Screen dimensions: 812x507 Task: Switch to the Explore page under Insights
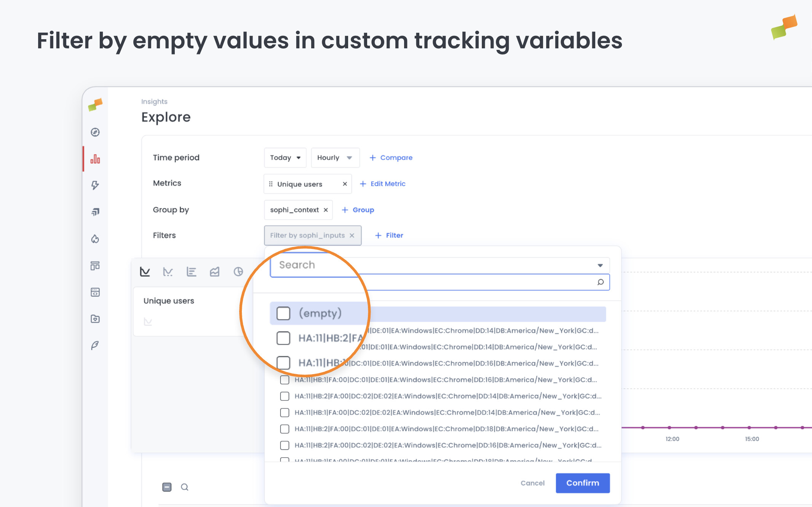pos(166,117)
